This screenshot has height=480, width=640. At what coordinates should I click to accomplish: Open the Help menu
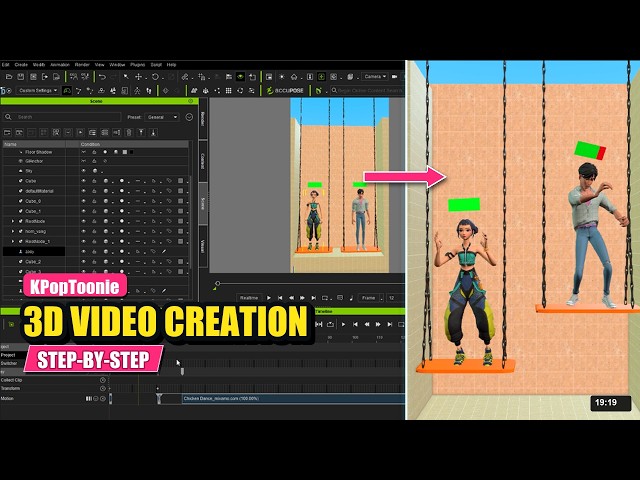(171, 64)
